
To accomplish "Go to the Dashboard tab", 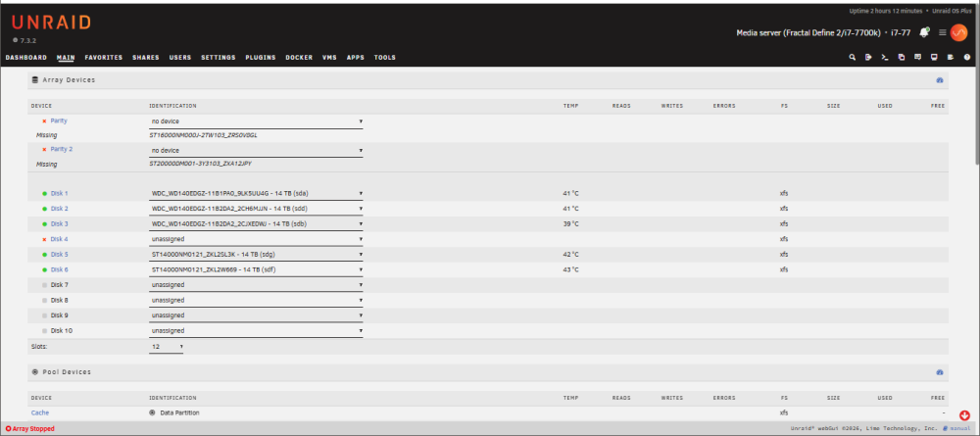I will (26, 58).
